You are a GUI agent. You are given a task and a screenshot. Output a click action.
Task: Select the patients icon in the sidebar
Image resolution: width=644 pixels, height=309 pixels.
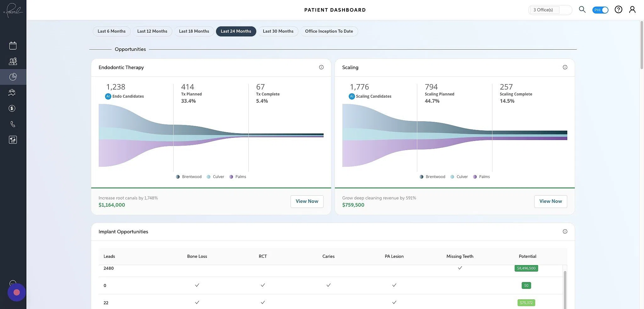(x=13, y=61)
